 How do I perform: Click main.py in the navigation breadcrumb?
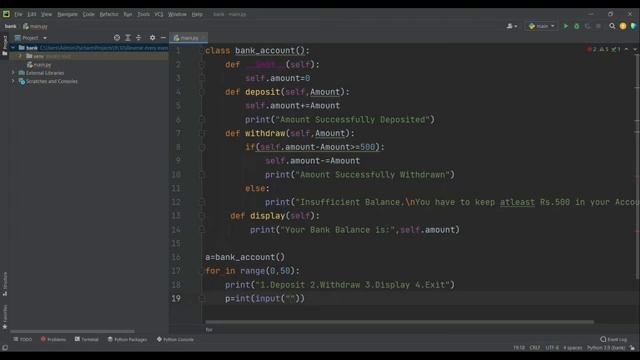[x=36, y=26]
